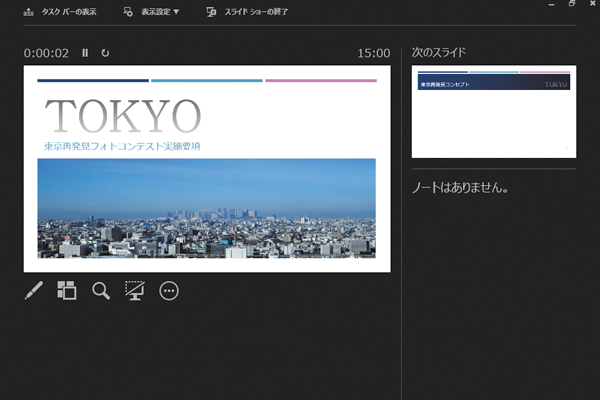Click End Slide Show (スライド ショーの終了)

tap(247, 12)
